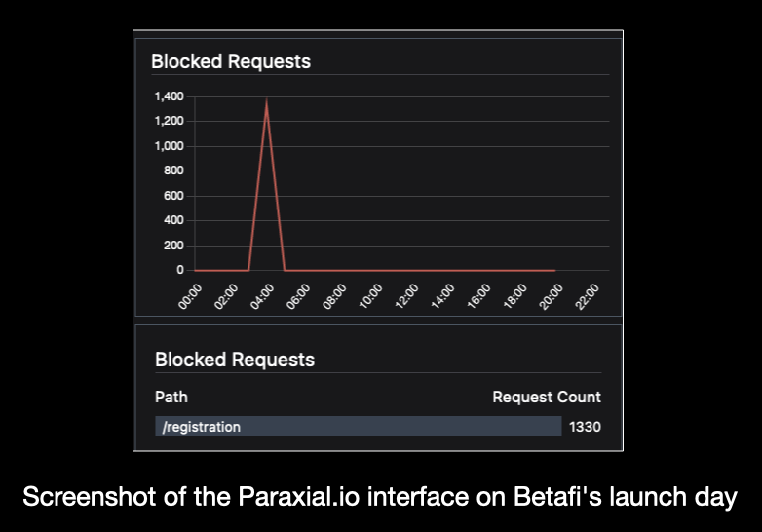Click the 04:00 time axis label
Image resolution: width=762 pixels, height=532 pixels.
click(262, 296)
